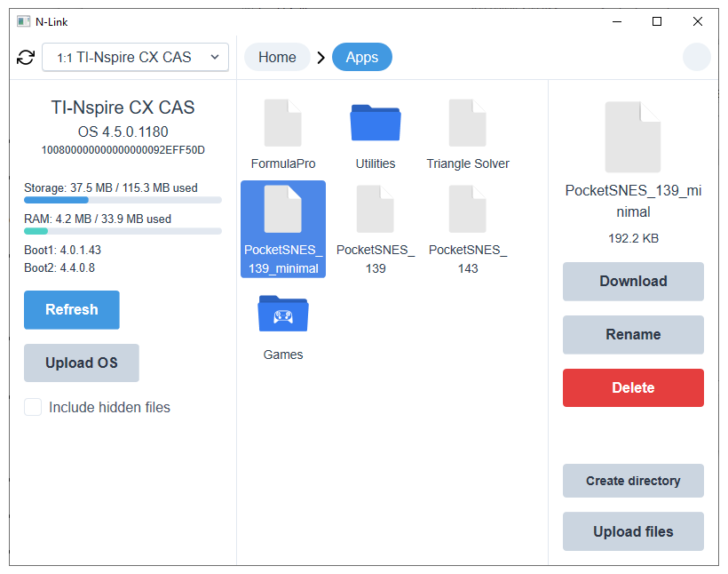
Task: Enable Include hidden files checkbox
Action: (33, 407)
